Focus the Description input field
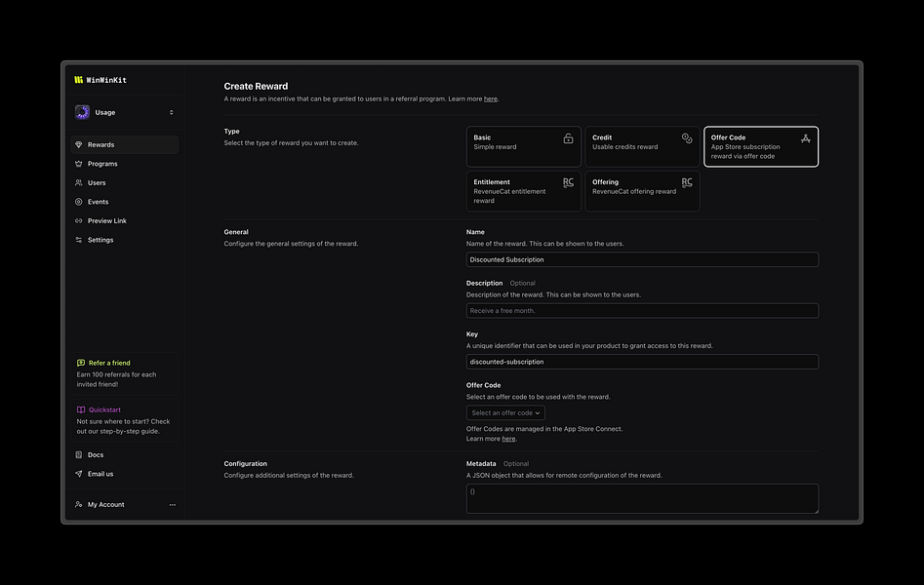This screenshot has width=924, height=585. [642, 310]
